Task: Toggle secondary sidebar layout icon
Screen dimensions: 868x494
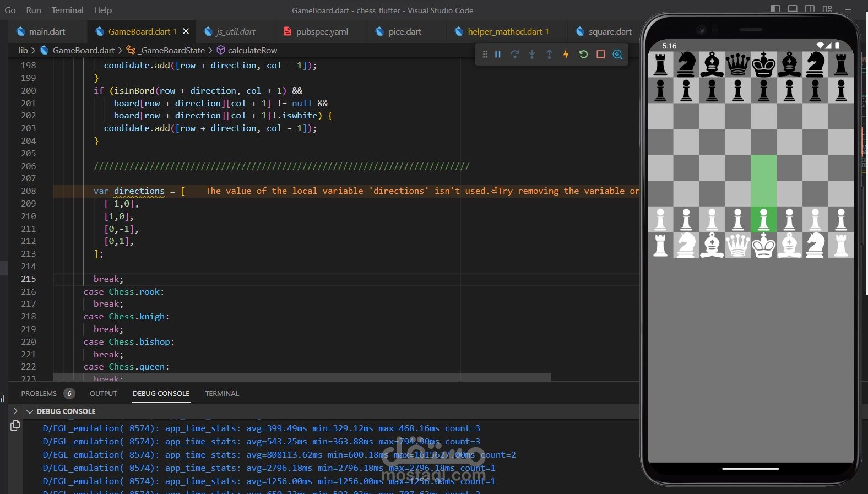Action: click(x=810, y=8)
